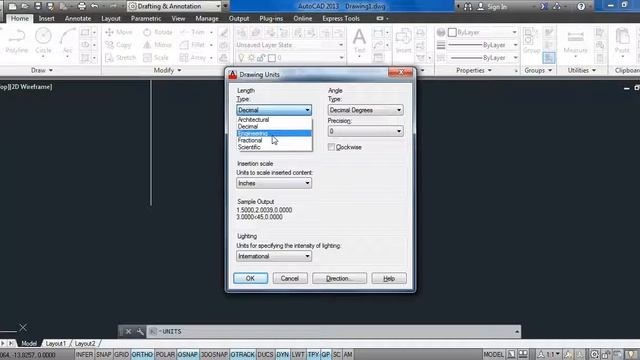Open the Angle Precision dropdown
This screenshot has height=360, width=640.
pos(365,131)
